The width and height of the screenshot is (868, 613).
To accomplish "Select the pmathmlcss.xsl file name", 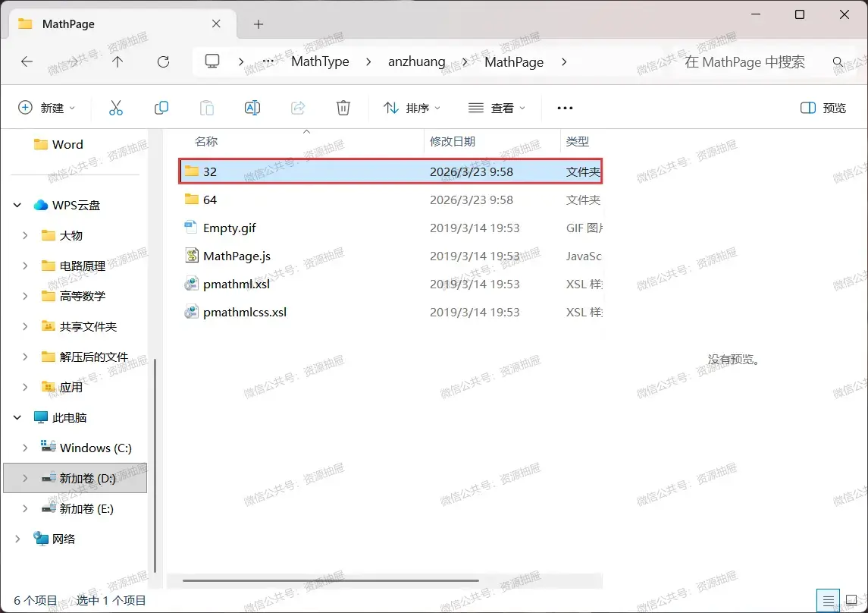I will [x=245, y=313].
